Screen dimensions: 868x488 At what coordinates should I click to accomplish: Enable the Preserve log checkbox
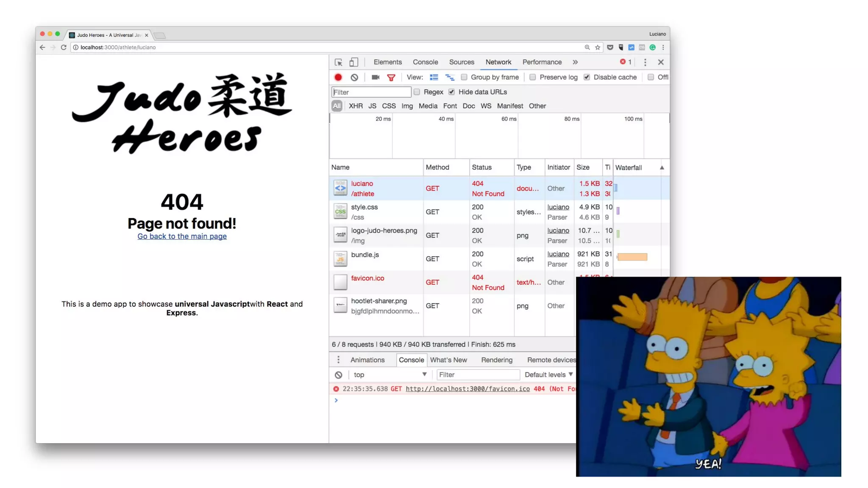533,77
